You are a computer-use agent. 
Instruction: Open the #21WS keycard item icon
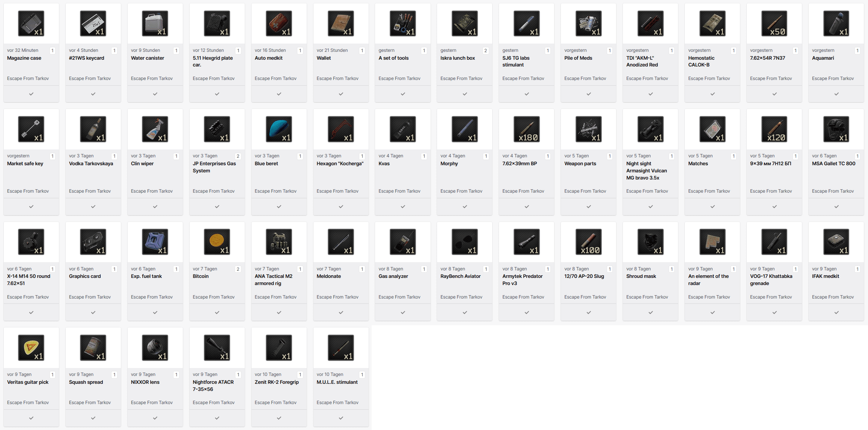pyautogui.click(x=93, y=23)
